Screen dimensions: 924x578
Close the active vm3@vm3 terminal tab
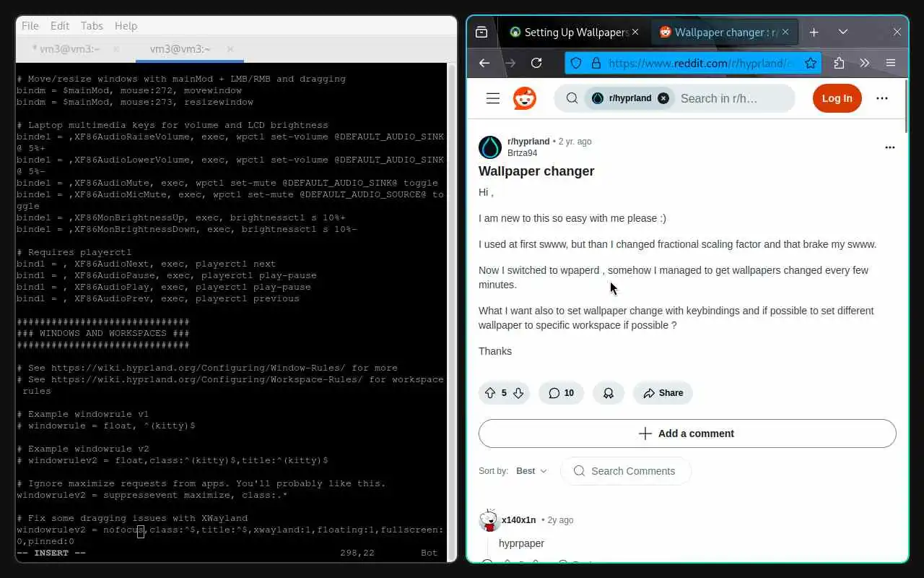[230, 49]
